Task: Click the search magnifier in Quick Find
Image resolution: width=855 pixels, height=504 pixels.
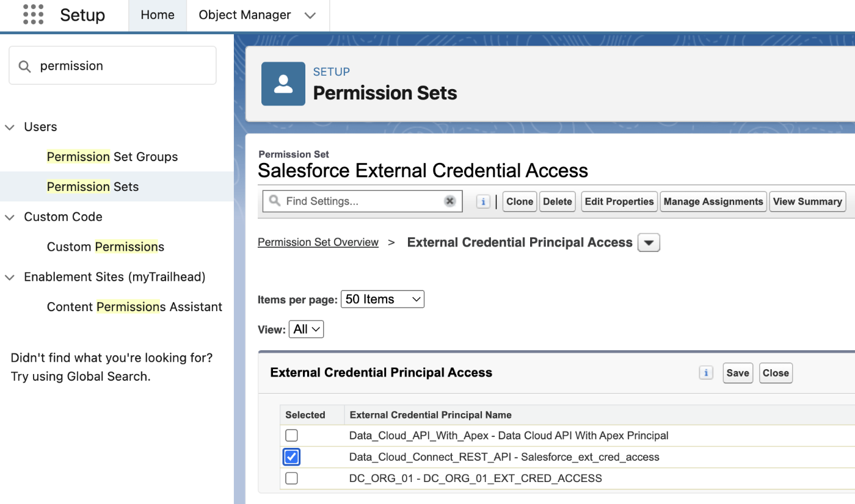Action: (x=24, y=66)
